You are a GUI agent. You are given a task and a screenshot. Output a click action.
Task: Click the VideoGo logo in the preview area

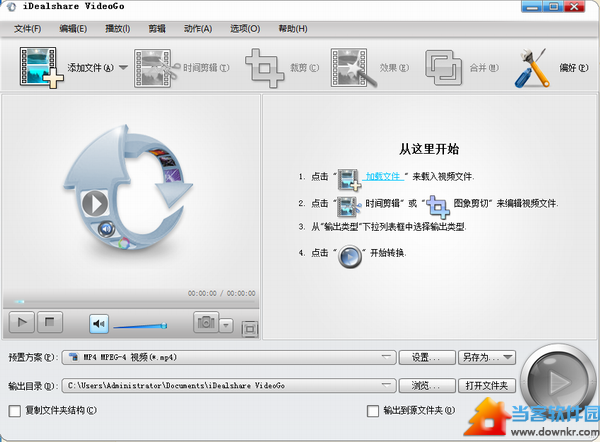[128, 187]
